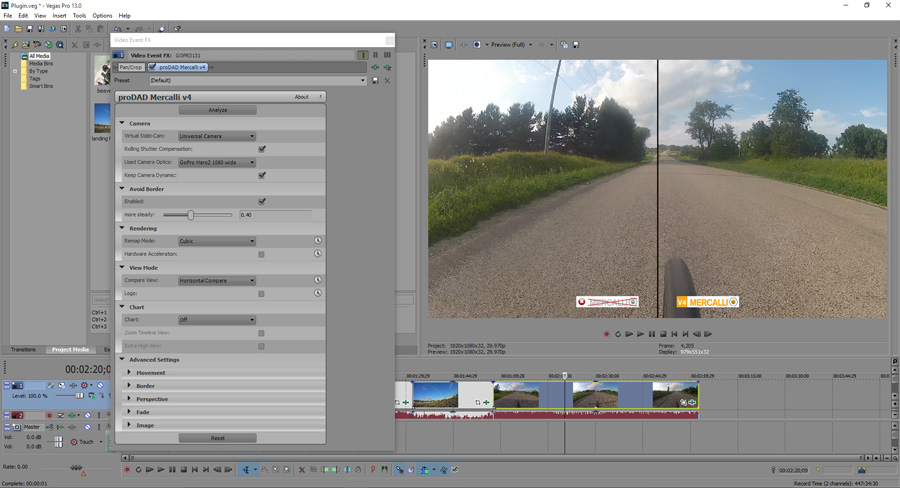Toggle Rolling Shutter Compensation checkbox
900x488 pixels.
click(x=262, y=149)
